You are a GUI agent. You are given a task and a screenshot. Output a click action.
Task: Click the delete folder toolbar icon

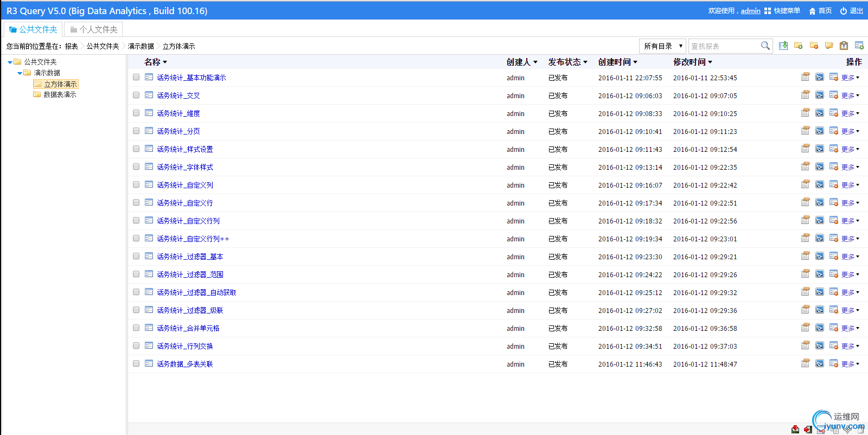[814, 46]
